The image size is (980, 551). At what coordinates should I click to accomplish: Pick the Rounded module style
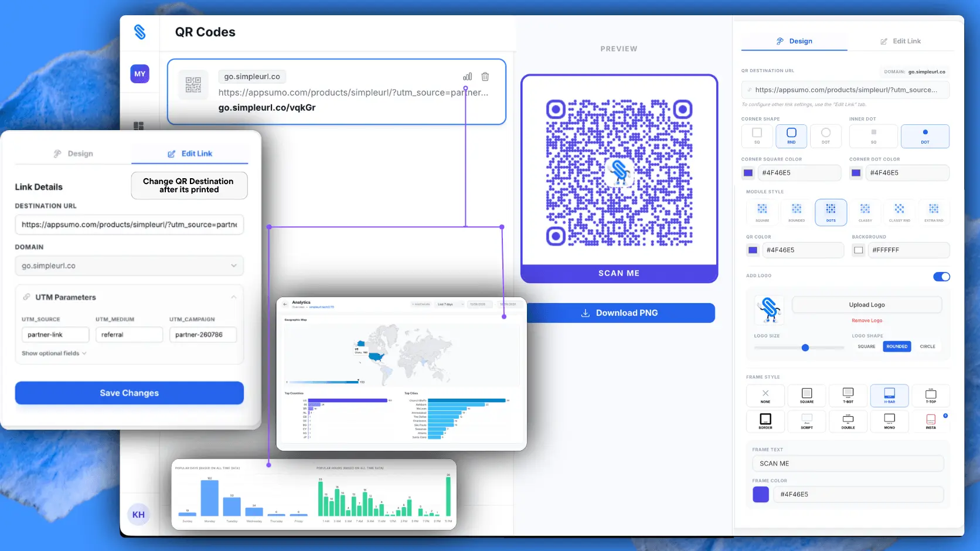coord(797,212)
